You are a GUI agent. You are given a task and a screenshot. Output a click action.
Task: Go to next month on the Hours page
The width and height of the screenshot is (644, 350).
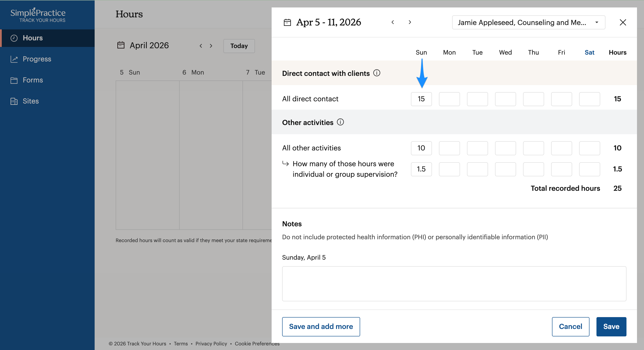point(211,46)
